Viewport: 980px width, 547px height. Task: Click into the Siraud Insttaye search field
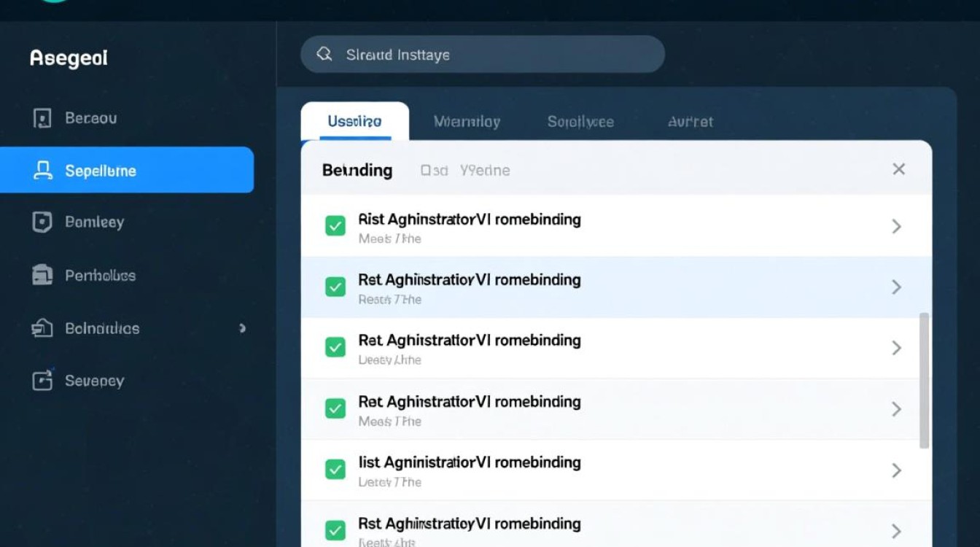(496, 55)
